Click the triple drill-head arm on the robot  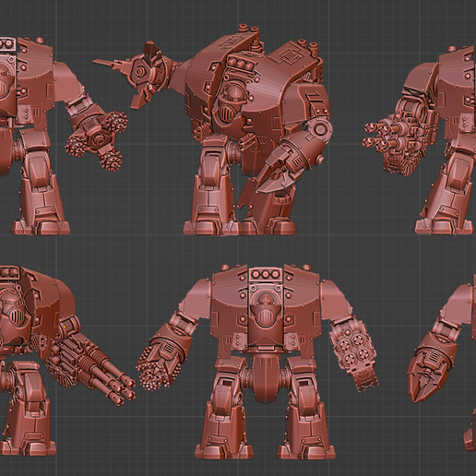tap(97, 136)
